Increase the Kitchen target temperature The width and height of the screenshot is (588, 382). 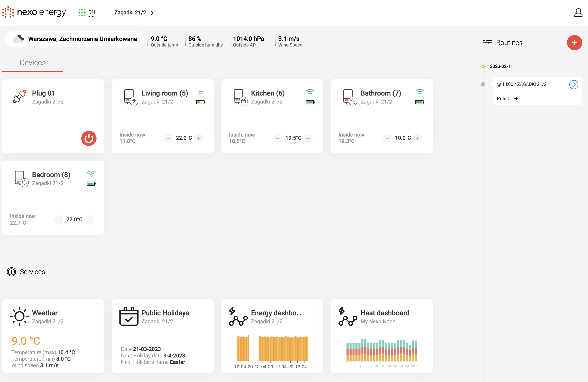tap(308, 138)
